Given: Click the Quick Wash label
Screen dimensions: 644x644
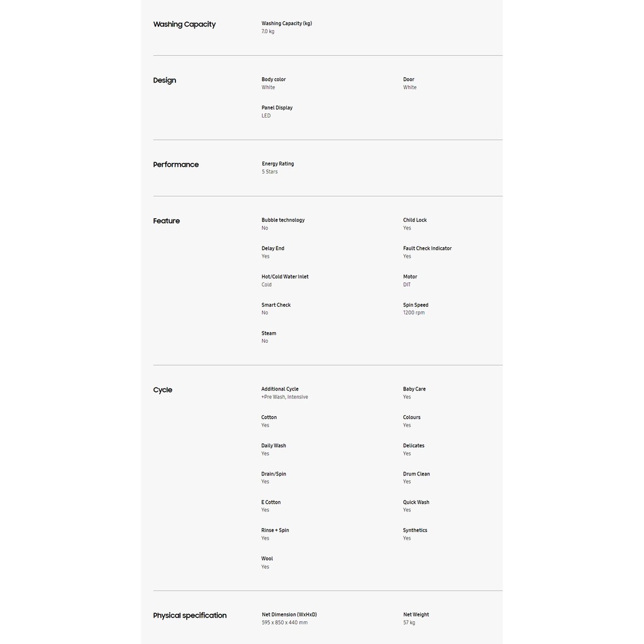Looking at the screenshot, I should (416, 502).
